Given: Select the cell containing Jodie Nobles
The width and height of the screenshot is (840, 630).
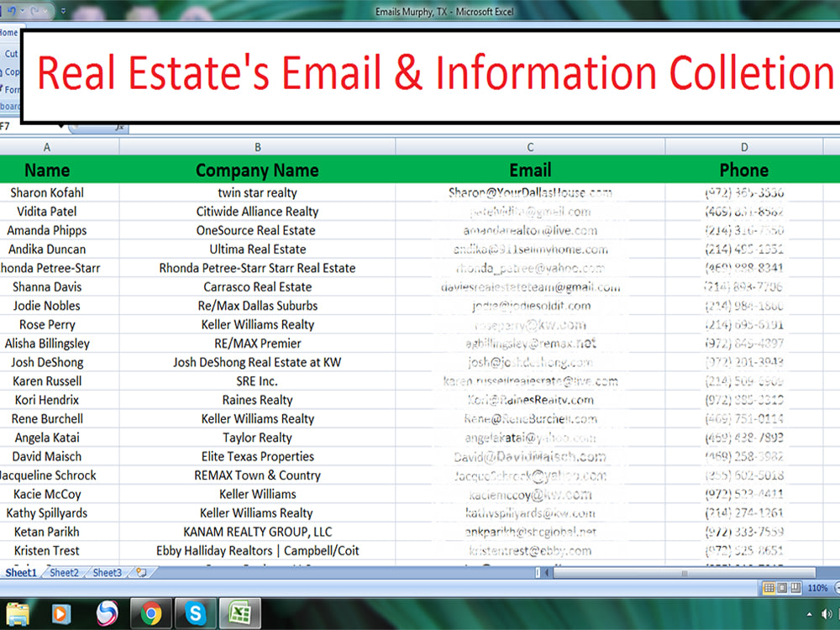Looking at the screenshot, I should tap(47, 306).
